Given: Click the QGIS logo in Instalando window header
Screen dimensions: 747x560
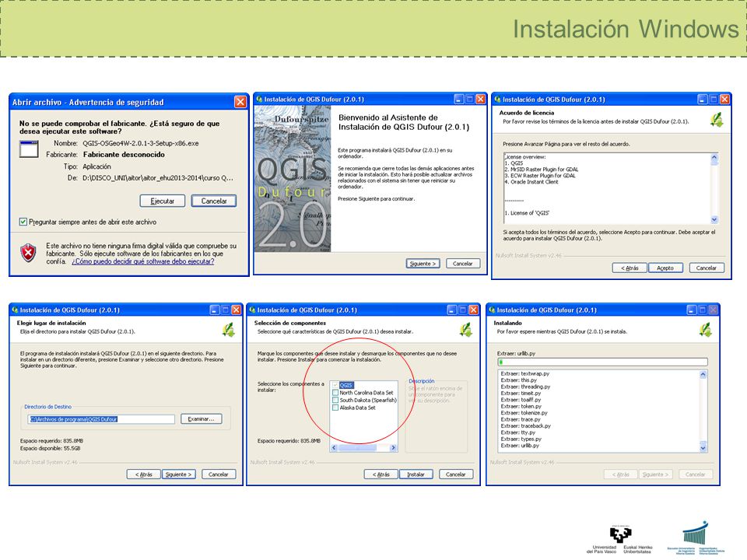Looking at the screenshot, I should click(706, 330).
